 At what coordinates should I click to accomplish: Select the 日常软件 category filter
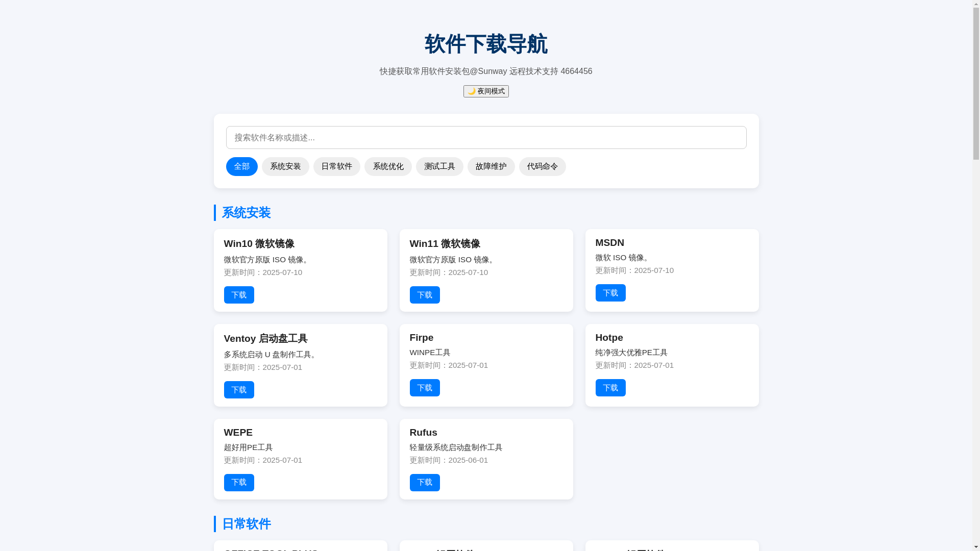click(337, 167)
